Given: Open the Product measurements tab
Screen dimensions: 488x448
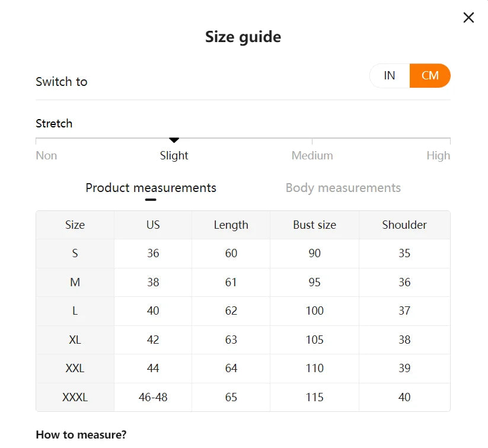Looking at the screenshot, I should (151, 188).
